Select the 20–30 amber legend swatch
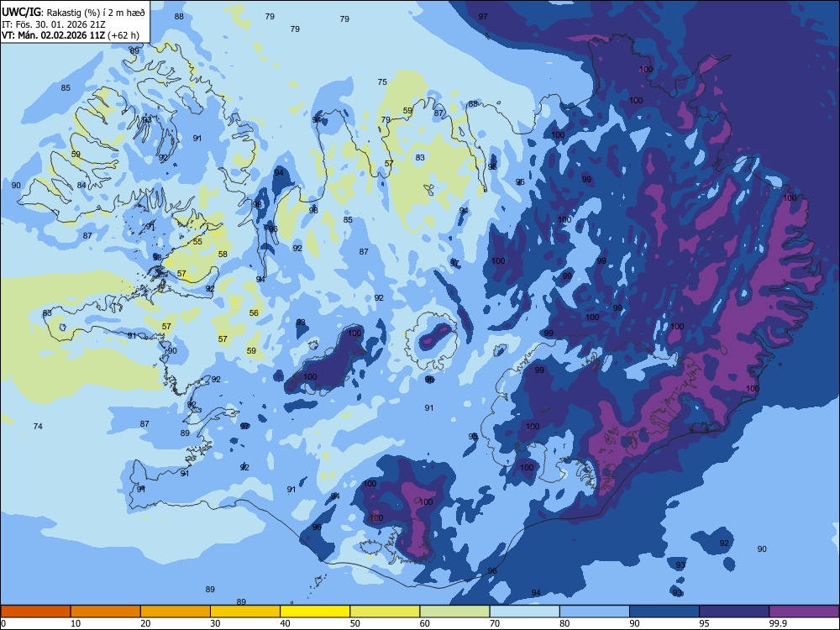Screen dimensions: 840x630 (x=176, y=612)
